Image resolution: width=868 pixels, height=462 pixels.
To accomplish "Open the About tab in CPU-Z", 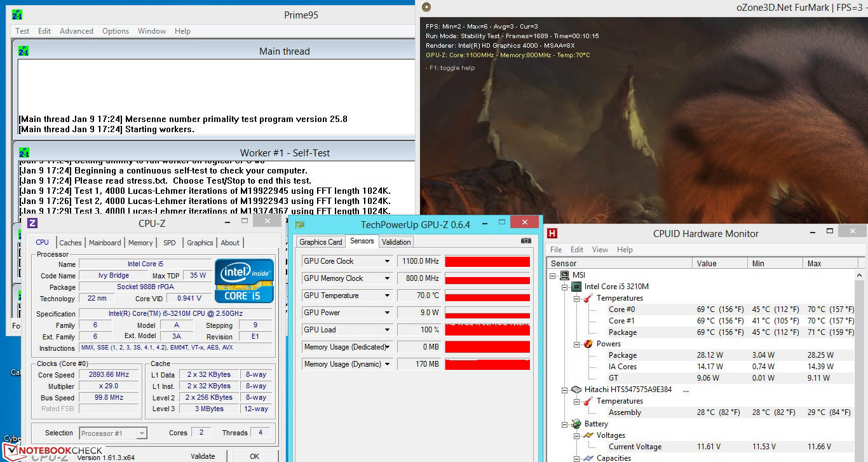I will point(230,243).
